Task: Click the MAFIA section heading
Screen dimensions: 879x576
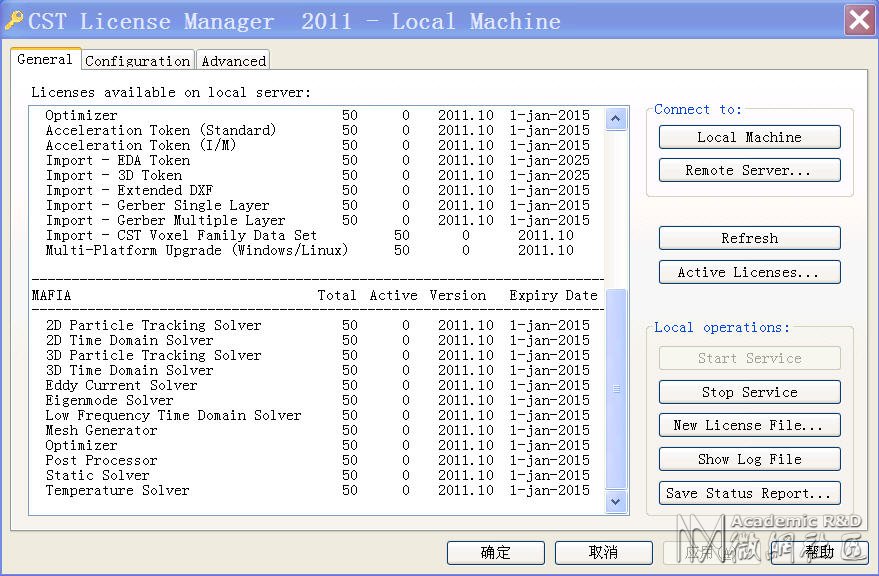Action: pyautogui.click(x=52, y=296)
